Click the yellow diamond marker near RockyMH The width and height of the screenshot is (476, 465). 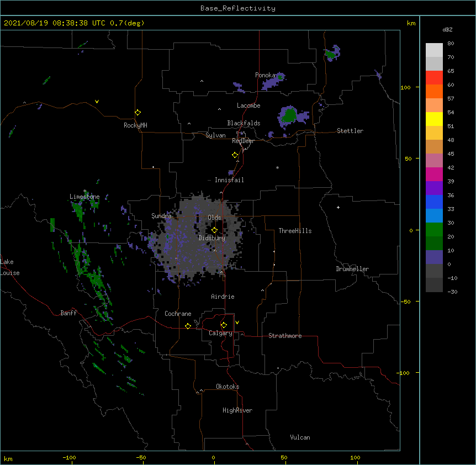click(137, 113)
